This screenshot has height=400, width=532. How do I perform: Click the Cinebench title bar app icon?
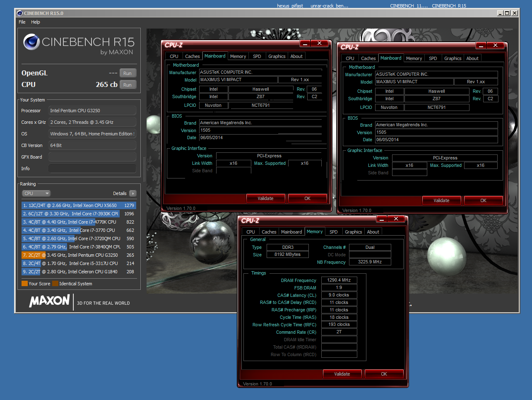(x=19, y=13)
